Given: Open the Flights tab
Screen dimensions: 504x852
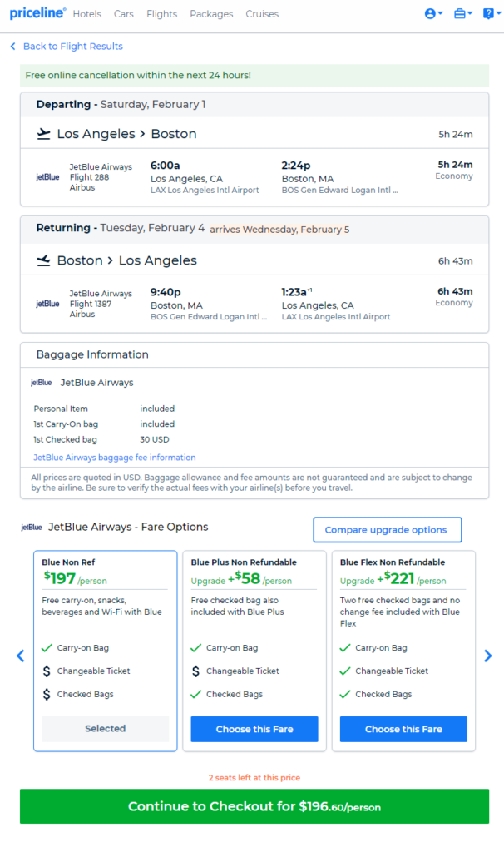Looking at the screenshot, I should click(162, 14).
